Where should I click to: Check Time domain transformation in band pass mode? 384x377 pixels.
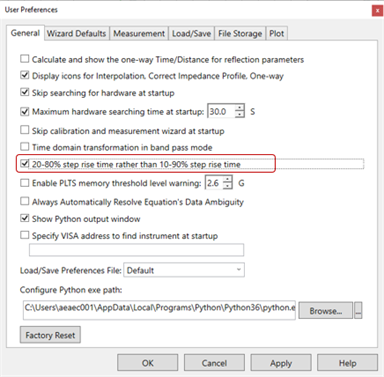(x=25, y=147)
